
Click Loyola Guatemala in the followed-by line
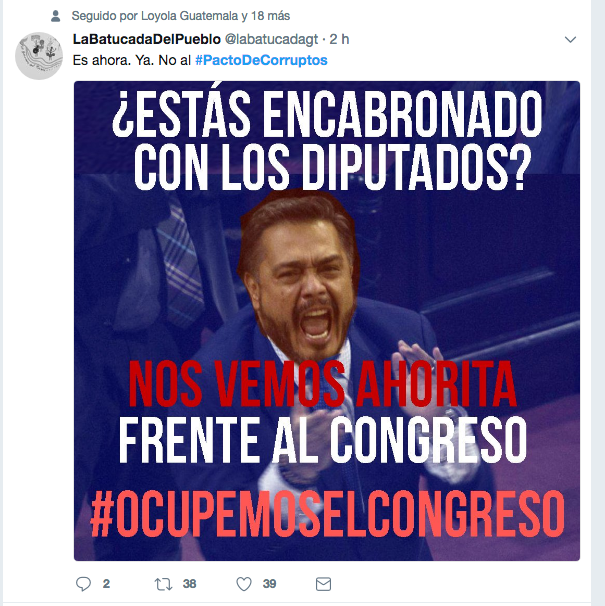(189, 16)
